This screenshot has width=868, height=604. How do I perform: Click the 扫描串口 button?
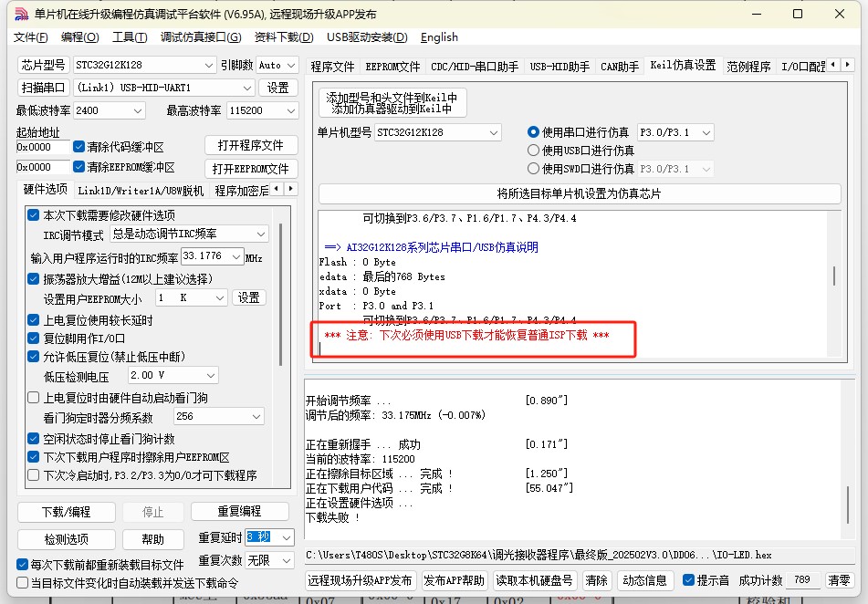click(43, 88)
